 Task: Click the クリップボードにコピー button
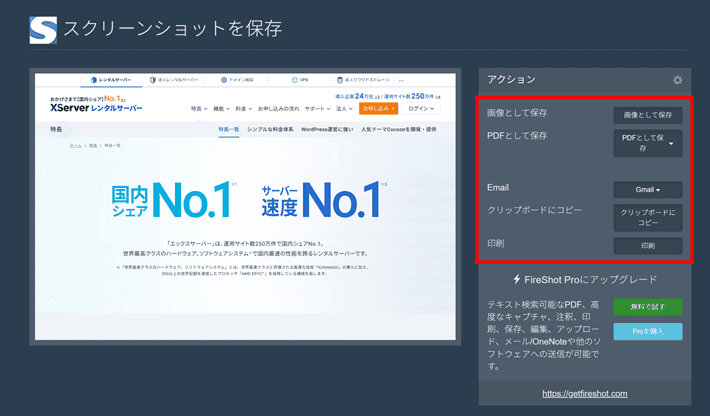[648, 218]
